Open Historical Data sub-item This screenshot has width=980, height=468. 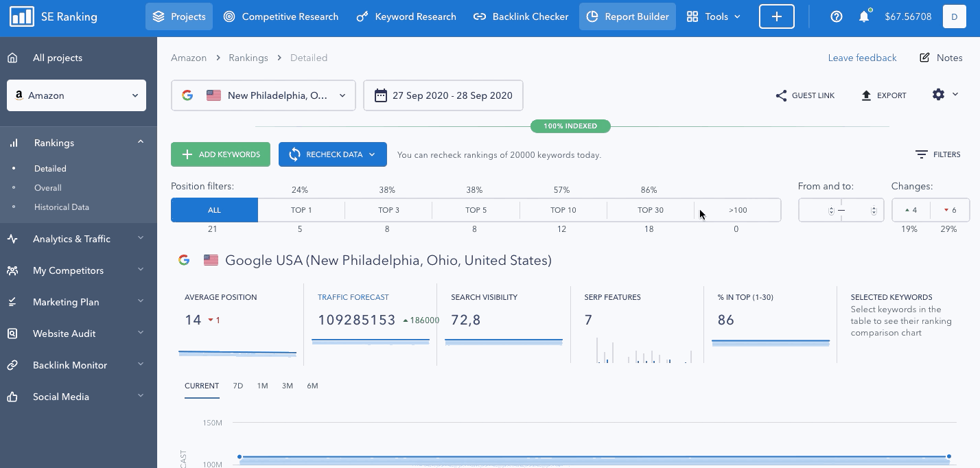click(62, 207)
